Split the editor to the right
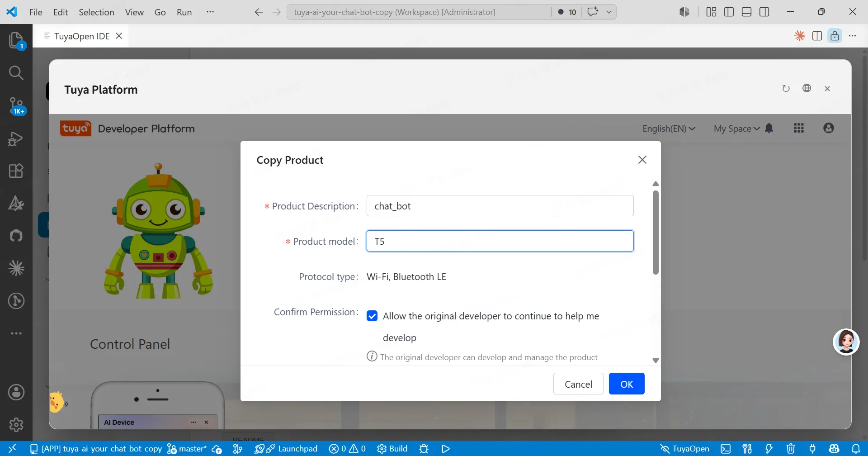This screenshot has width=868, height=456. click(x=817, y=36)
